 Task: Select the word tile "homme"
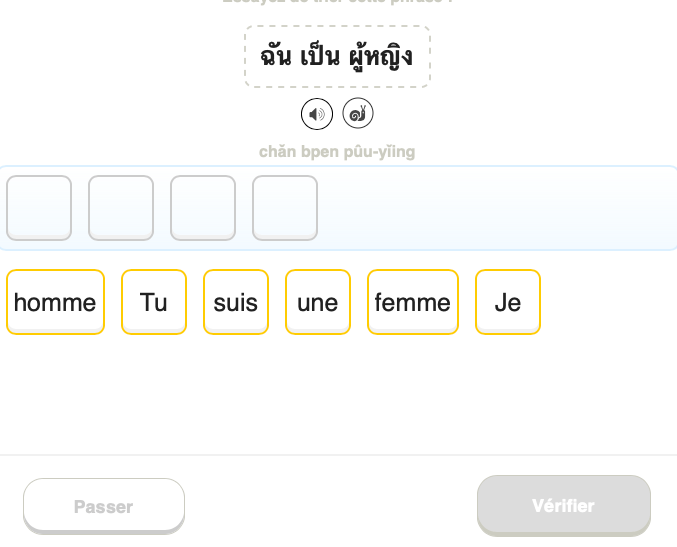tap(55, 302)
